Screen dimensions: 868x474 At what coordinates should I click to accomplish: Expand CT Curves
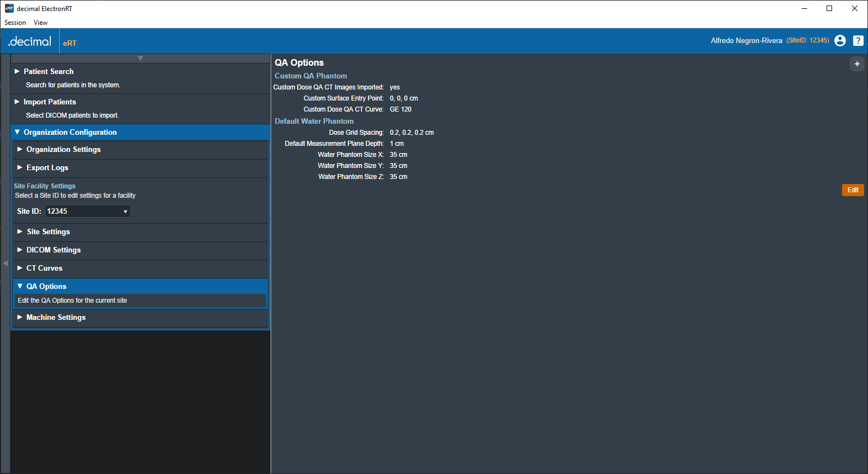tap(140, 268)
